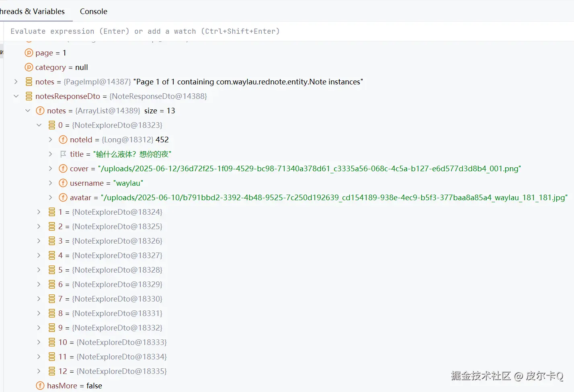Expand element 11 NoteExploreDto@18334
574x392 pixels.
point(39,357)
